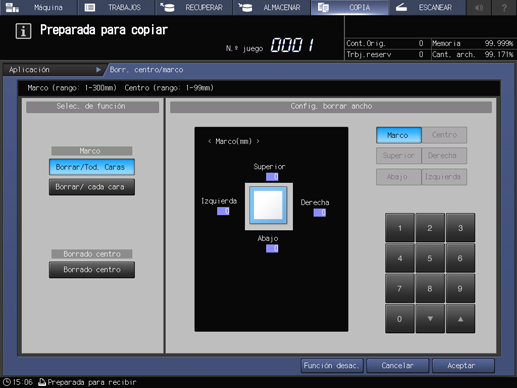Screen dimensions: 517x388
Task: Tap keypad digit 0
Action: [x=400, y=319]
